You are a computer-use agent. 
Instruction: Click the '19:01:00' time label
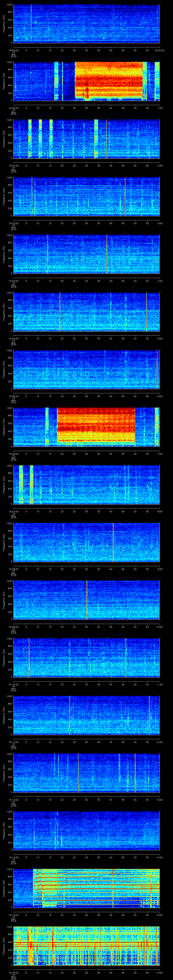click(x=13, y=166)
